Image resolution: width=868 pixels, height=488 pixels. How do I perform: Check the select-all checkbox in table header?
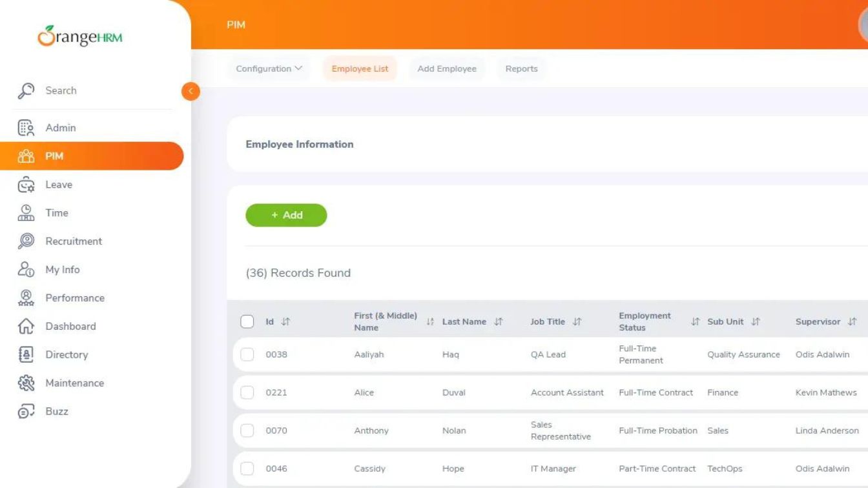point(247,321)
